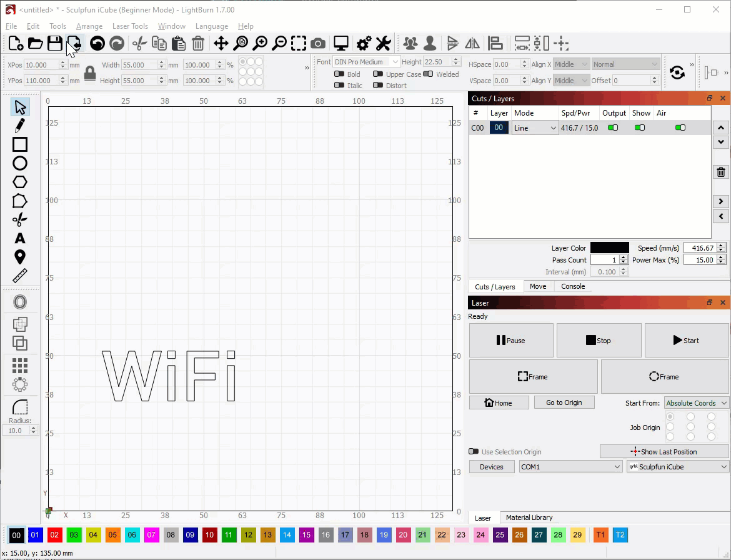Pick the Measure ruler tool
This screenshot has width=731, height=560.
(20, 276)
